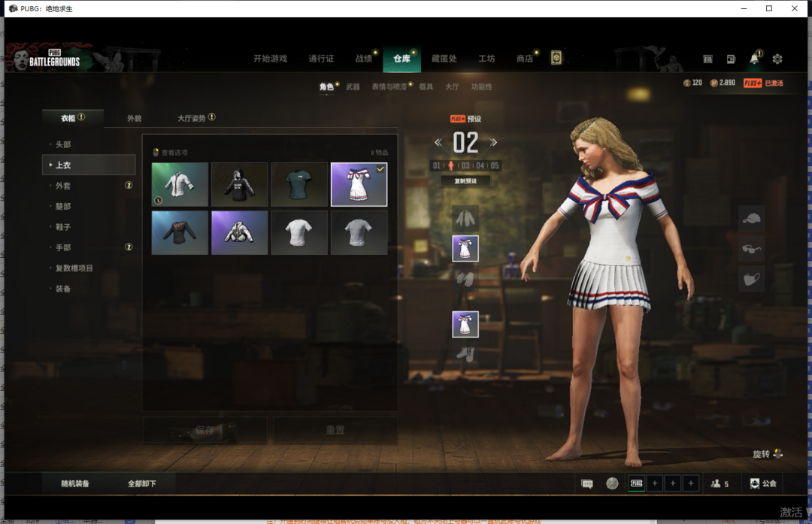This screenshot has width=812, height=524.
Task: Open the 工坊 tab
Action: 486,59
